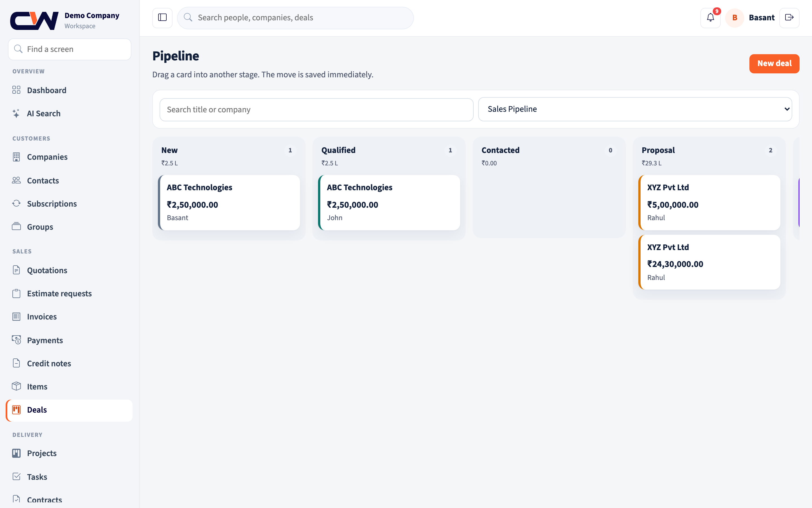Click the Basant avatar circle
The height and width of the screenshot is (508, 812).
point(734,17)
